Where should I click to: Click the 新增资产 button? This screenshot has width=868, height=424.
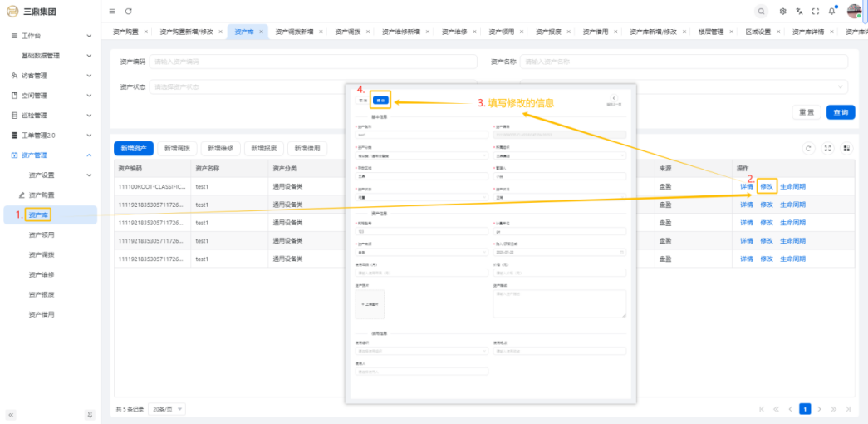pyautogui.click(x=133, y=148)
